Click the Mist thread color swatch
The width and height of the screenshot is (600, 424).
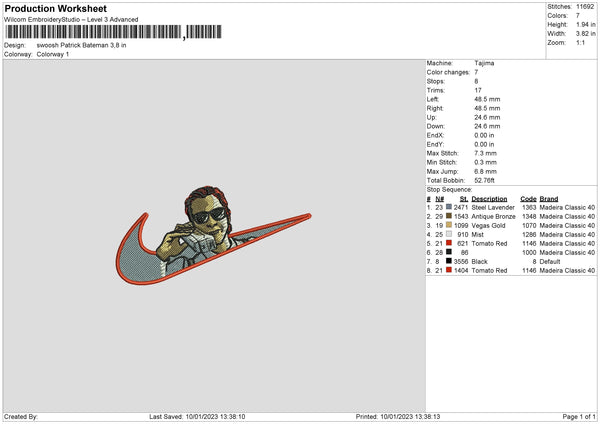coord(448,234)
